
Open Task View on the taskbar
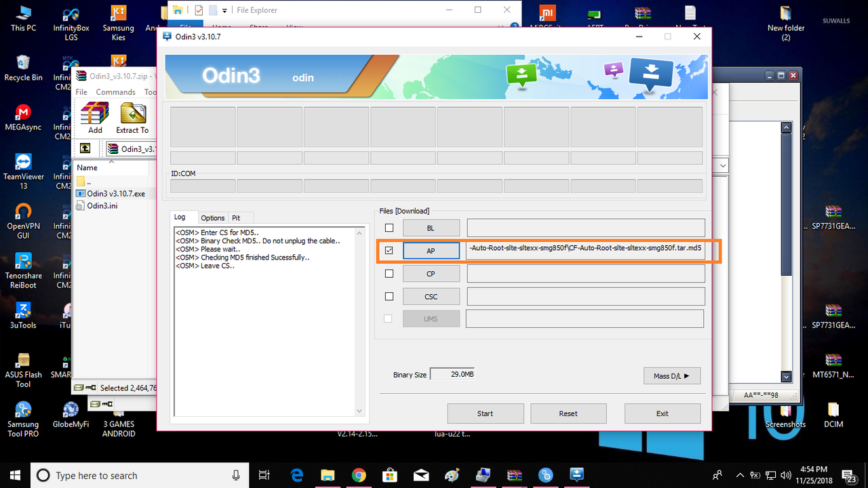(264, 475)
